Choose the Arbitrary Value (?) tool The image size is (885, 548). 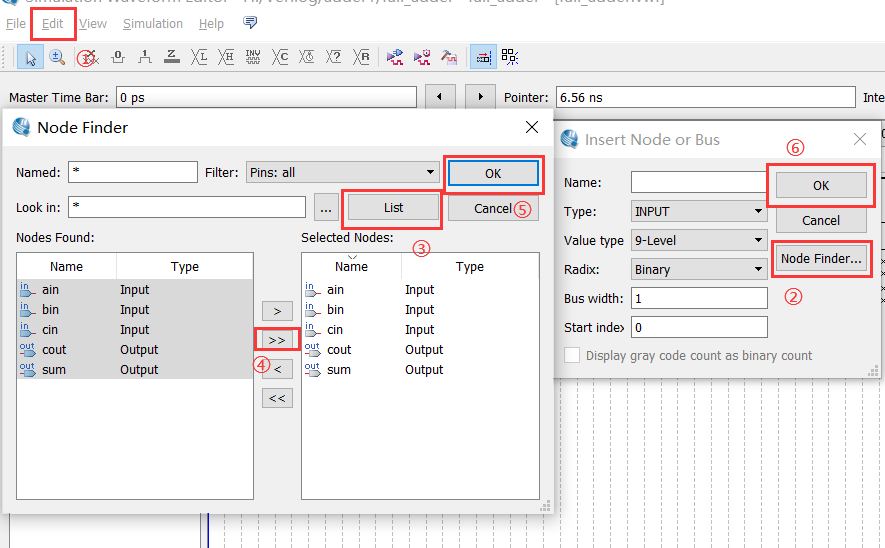tap(334, 57)
